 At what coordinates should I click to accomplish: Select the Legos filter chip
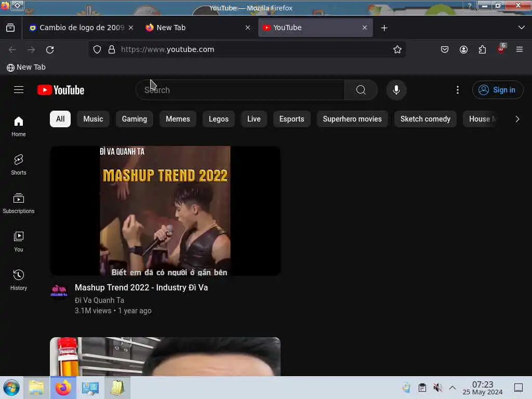click(x=219, y=119)
